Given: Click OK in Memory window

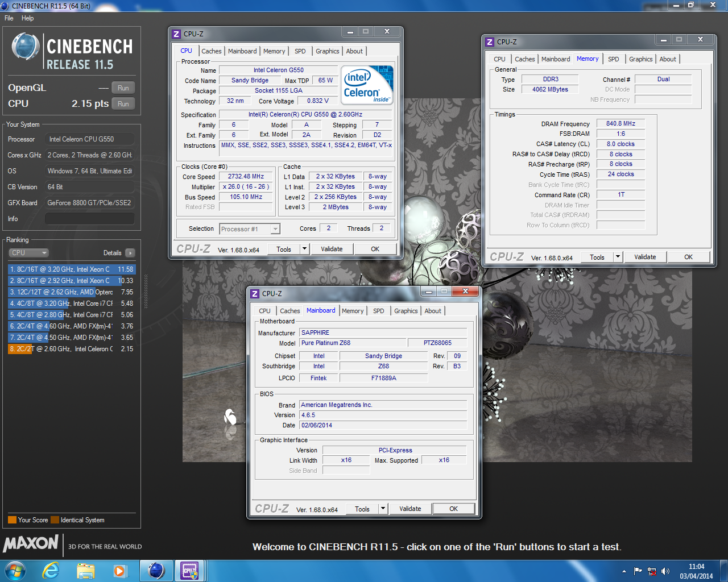Looking at the screenshot, I should 688,257.
